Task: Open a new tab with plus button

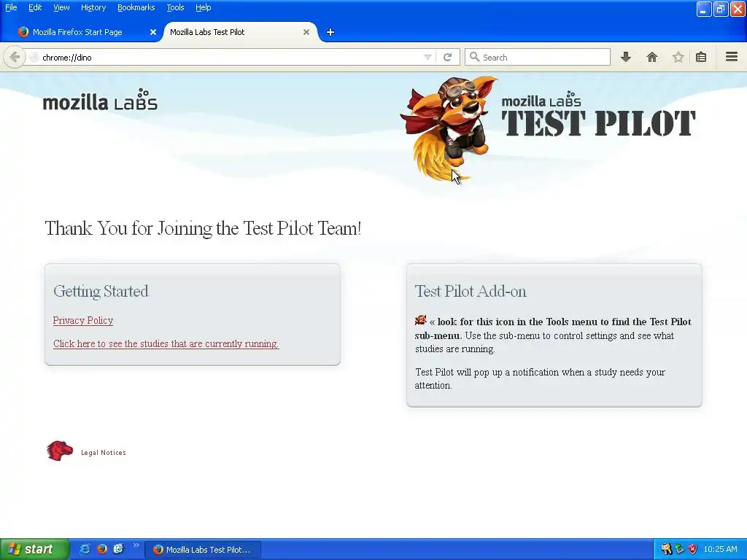Action: [x=330, y=32]
